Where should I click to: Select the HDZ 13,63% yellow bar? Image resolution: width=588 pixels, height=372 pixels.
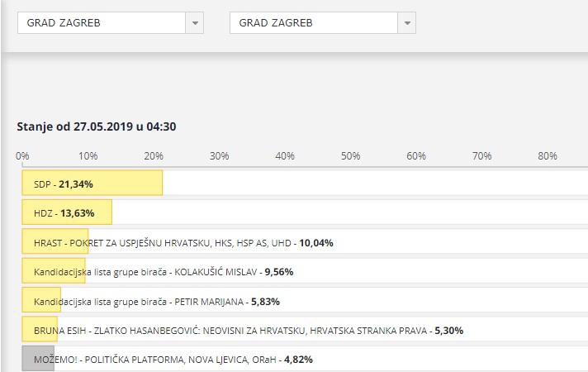point(67,212)
